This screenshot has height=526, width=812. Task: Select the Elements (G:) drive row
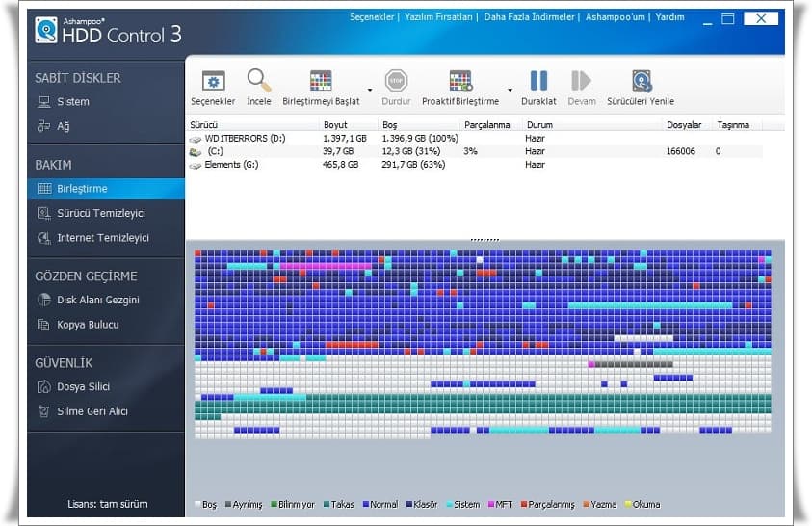476,164
